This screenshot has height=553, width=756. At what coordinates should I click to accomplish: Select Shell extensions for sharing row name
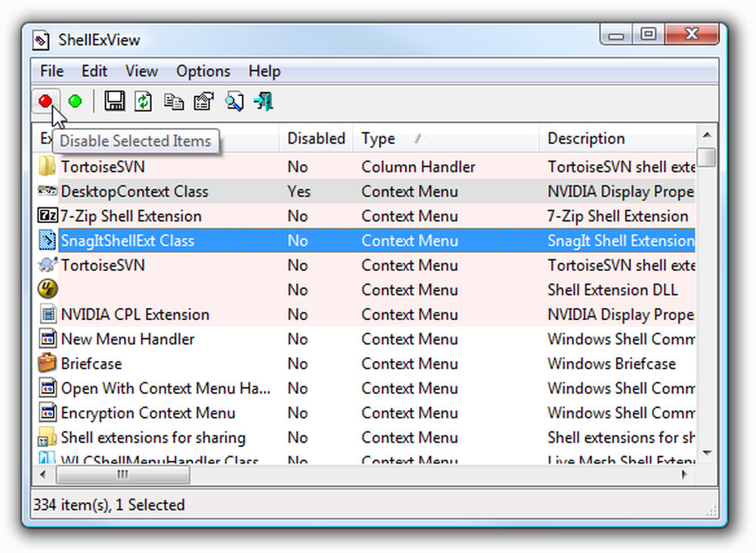coord(153,438)
